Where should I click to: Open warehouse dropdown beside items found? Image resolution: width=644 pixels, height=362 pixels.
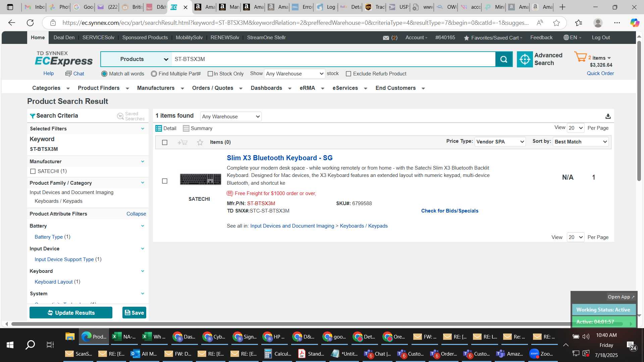231,117
